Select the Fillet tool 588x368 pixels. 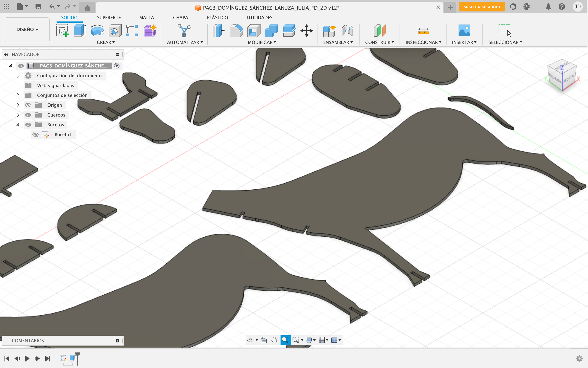236,31
